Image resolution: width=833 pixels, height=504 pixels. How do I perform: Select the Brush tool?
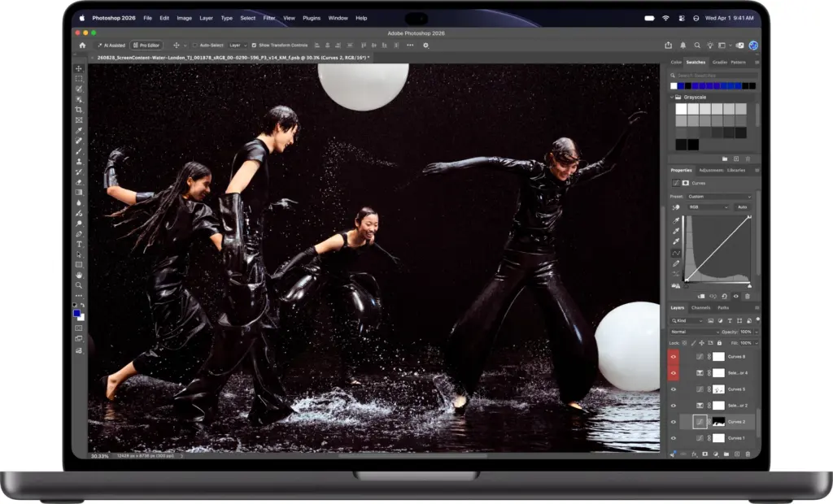coord(79,151)
